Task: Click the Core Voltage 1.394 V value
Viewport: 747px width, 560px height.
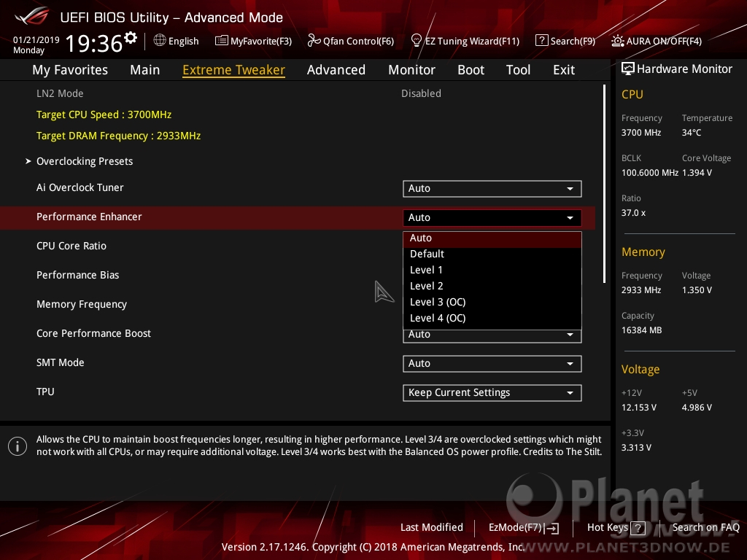Action: pos(697,173)
